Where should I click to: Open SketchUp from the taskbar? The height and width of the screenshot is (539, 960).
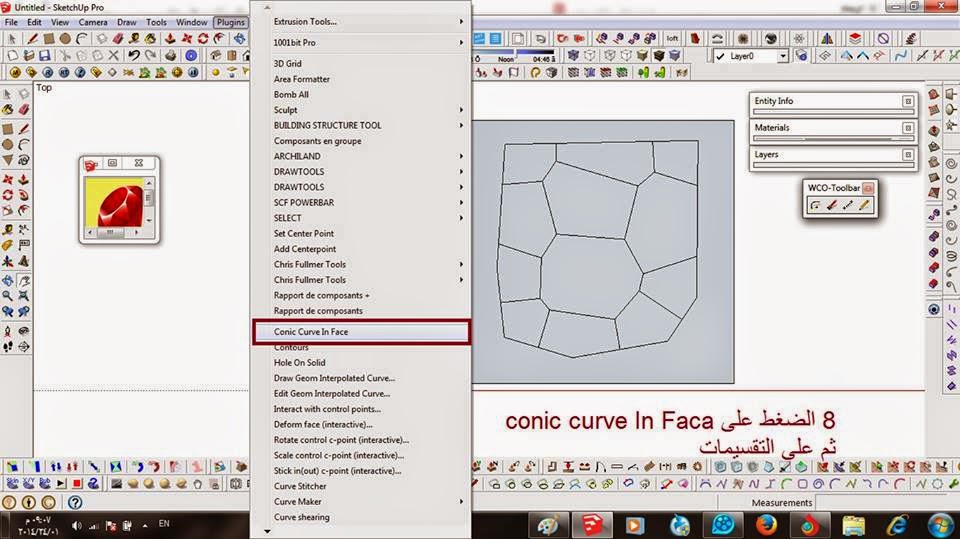click(590, 526)
